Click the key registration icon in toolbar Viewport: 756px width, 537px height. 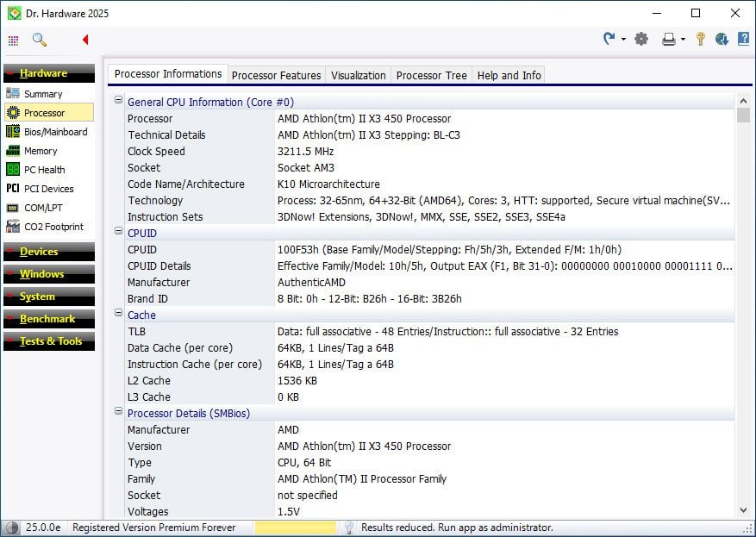click(700, 39)
